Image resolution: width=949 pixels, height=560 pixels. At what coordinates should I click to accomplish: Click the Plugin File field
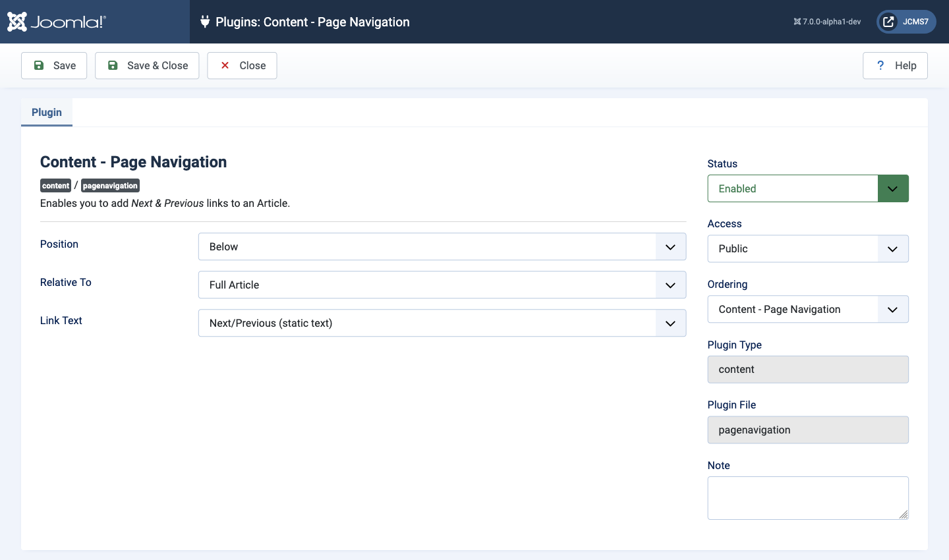[x=808, y=430]
